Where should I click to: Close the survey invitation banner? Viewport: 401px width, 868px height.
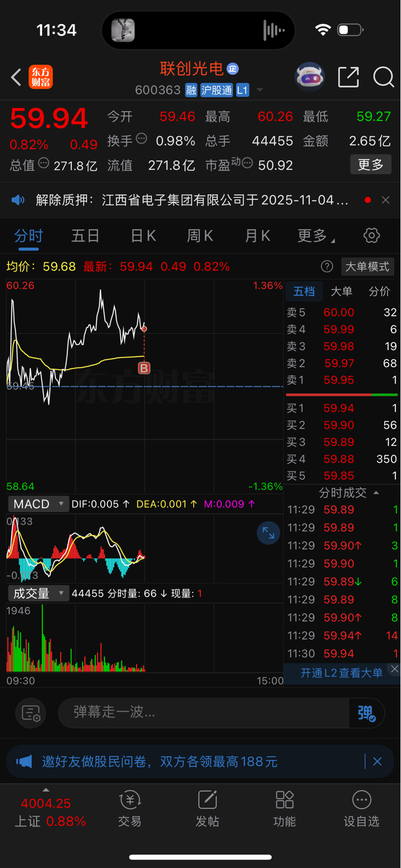378,762
